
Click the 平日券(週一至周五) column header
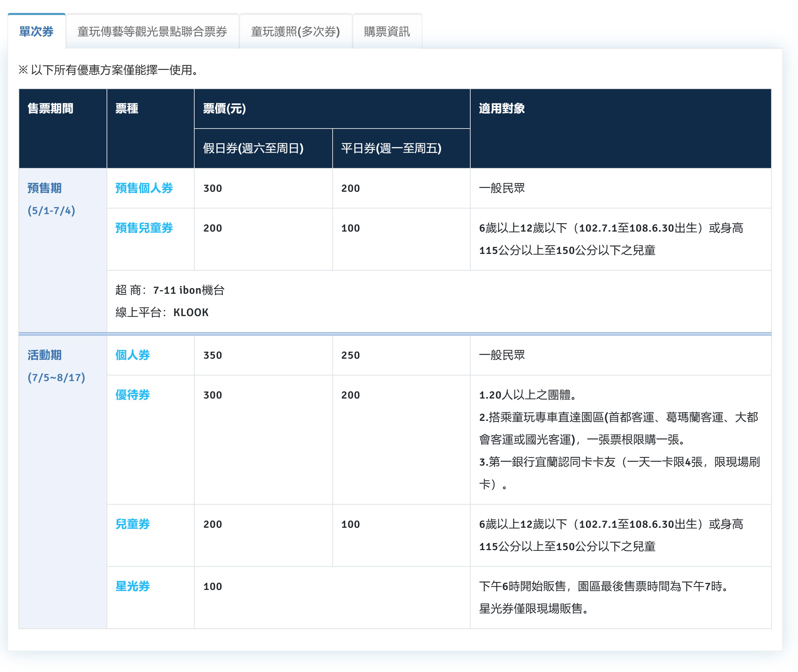tap(391, 148)
